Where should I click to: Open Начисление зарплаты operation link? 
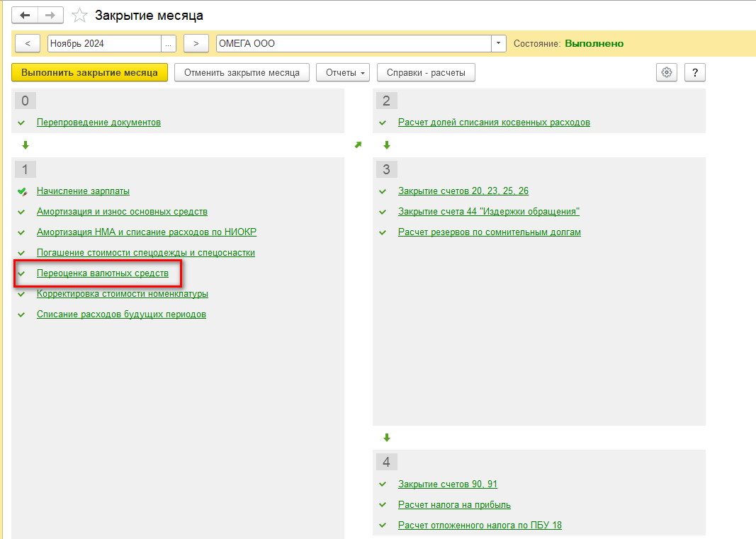tap(83, 191)
